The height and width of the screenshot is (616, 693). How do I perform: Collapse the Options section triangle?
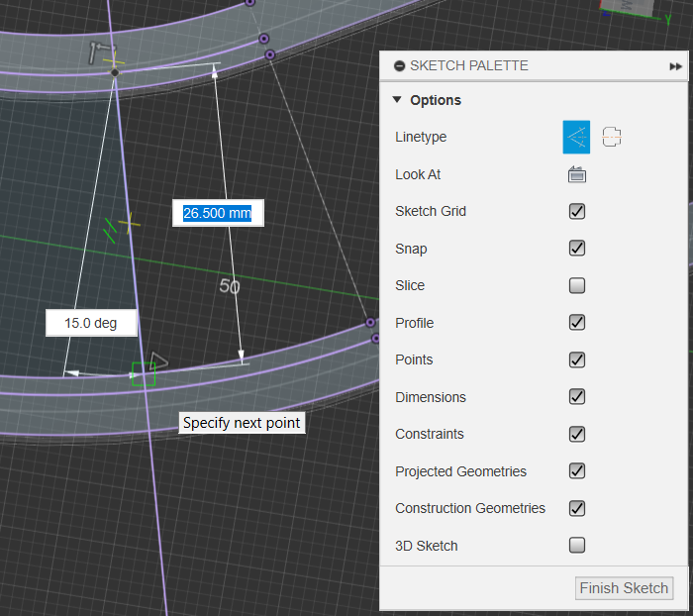click(x=397, y=100)
